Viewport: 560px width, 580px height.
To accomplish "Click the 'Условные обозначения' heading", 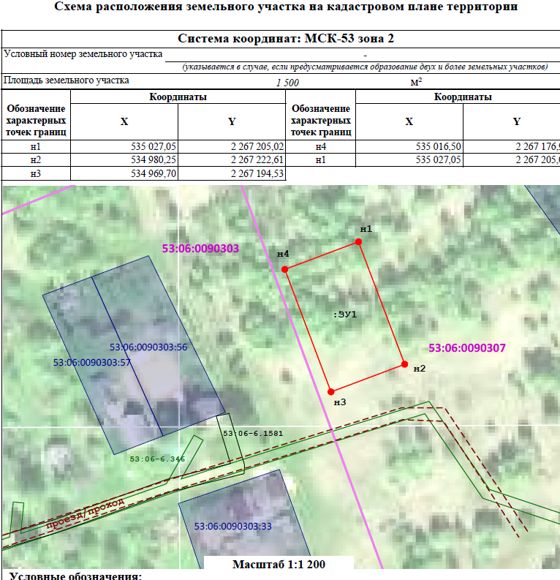I will [x=75, y=576].
